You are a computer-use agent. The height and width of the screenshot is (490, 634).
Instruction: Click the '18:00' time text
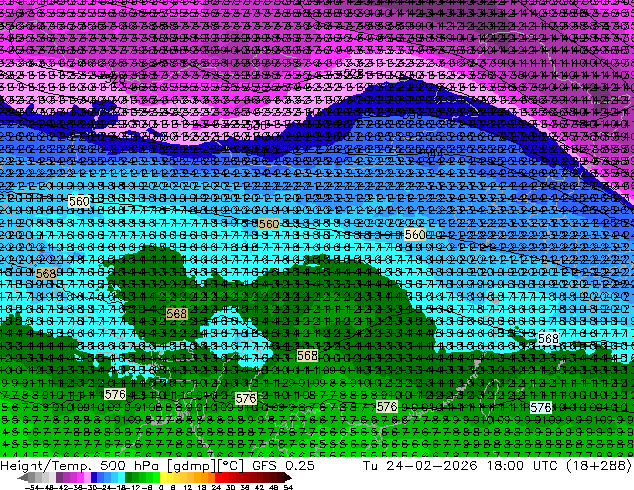pos(505,465)
